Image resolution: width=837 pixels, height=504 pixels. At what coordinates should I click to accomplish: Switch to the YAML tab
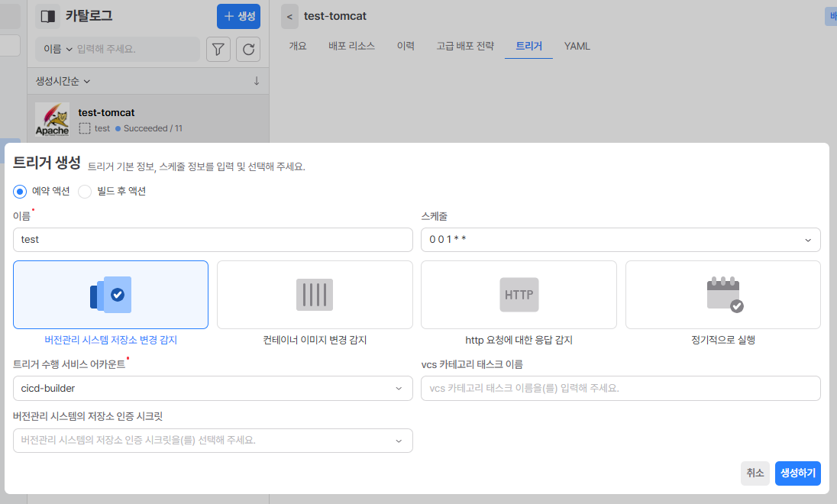pos(577,46)
